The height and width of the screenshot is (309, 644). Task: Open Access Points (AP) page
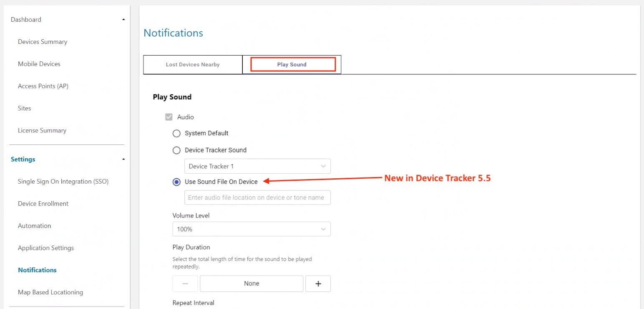[43, 86]
